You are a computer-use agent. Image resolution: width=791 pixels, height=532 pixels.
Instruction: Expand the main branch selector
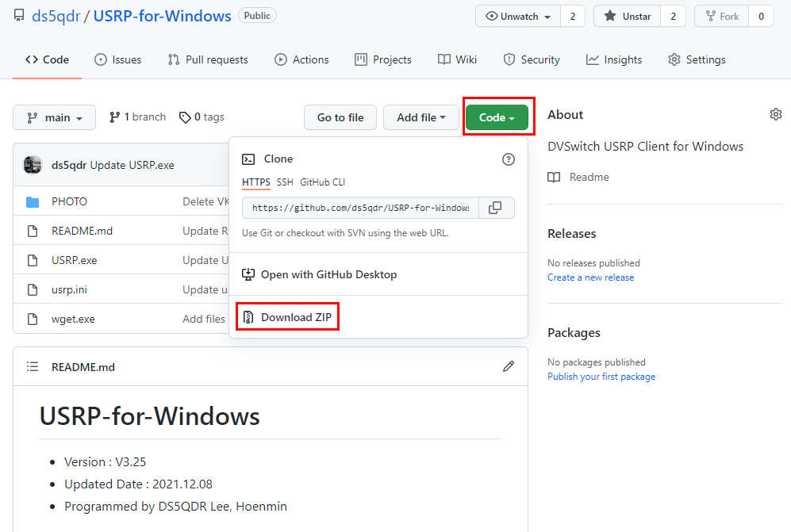pos(55,117)
